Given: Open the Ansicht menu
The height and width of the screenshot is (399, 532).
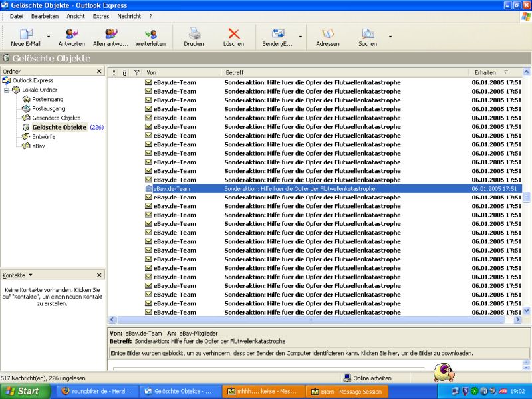Looking at the screenshot, I should pyautogui.click(x=76, y=16).
